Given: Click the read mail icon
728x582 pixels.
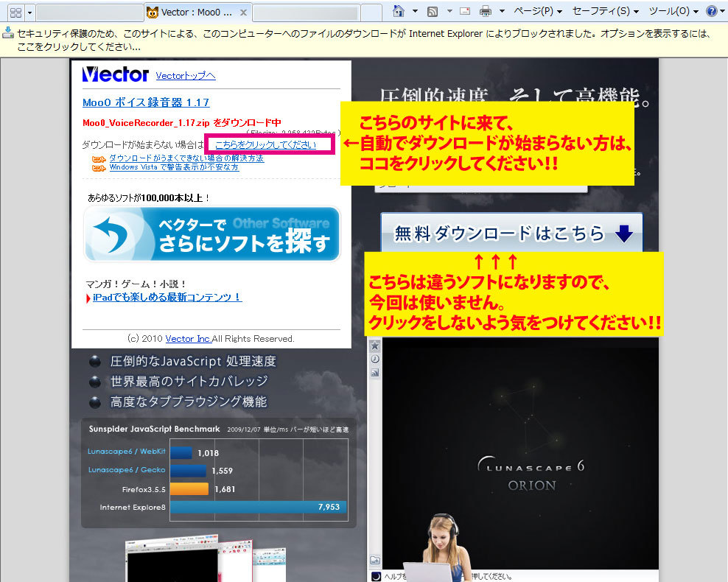Looking at the screenshot, I should 465,11.
